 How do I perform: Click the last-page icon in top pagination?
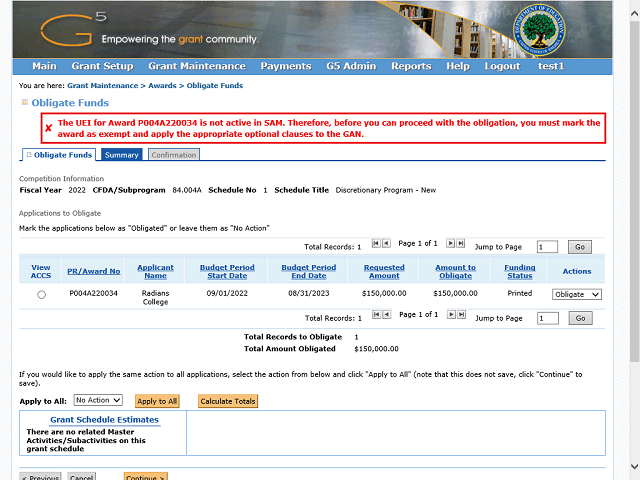tap(461, 243)
